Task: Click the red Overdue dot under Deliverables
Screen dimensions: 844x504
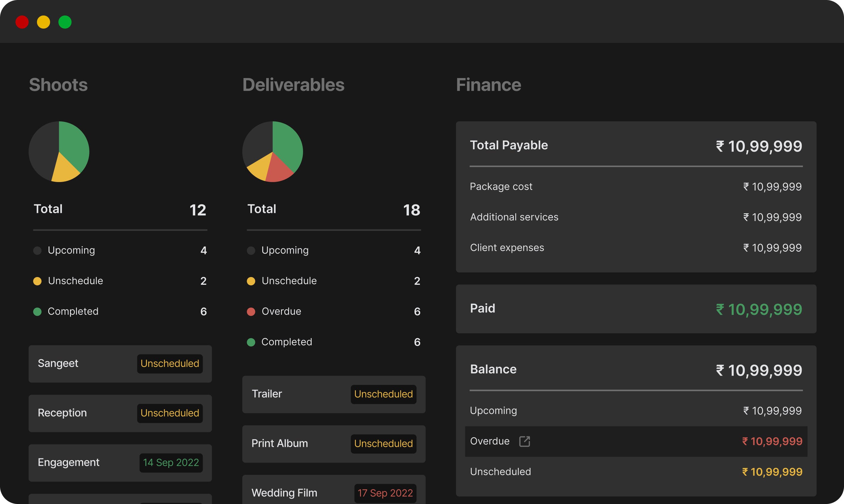Action: (251, 312)
